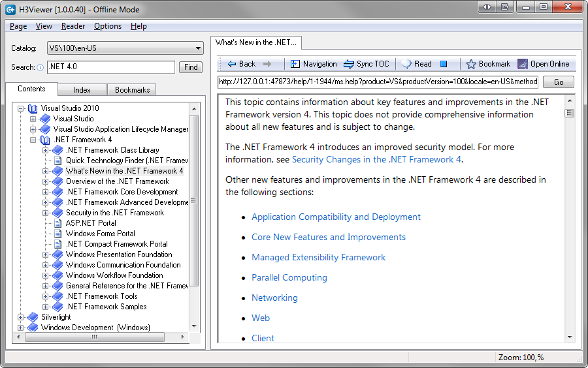
Task: Select Overview of the .NET Framework item
Action: coord(118,181)
